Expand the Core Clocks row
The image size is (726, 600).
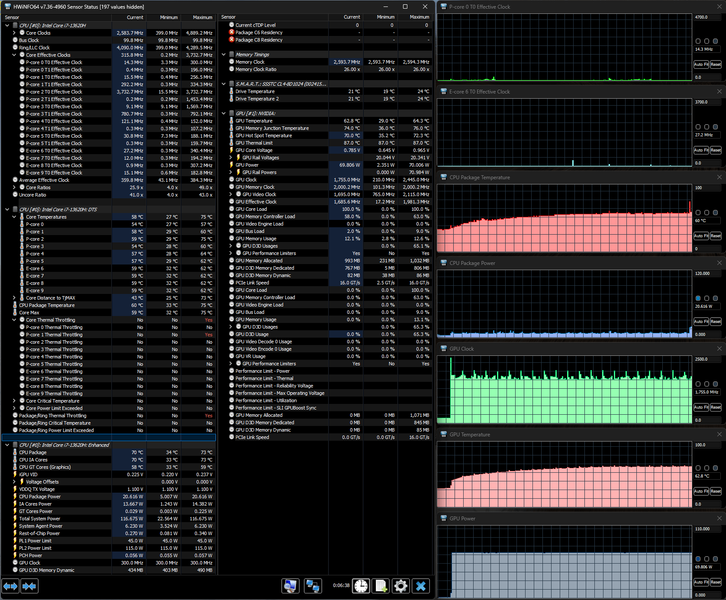pyautogui.click(x=14, y=33)
